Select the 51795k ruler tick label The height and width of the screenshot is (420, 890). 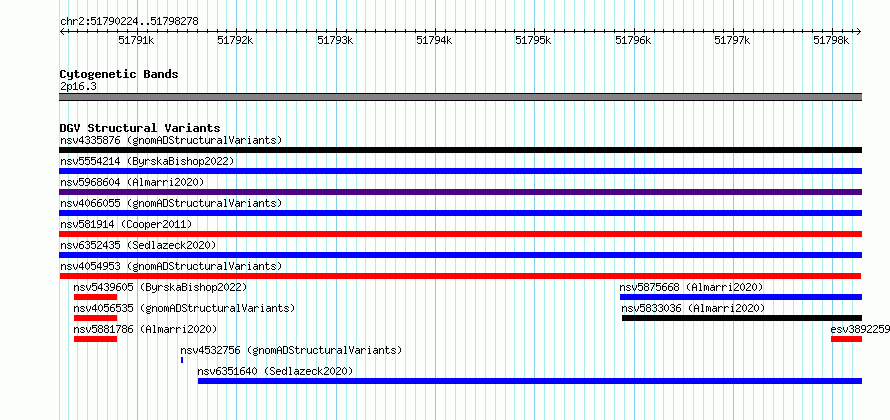coord(534,40)
